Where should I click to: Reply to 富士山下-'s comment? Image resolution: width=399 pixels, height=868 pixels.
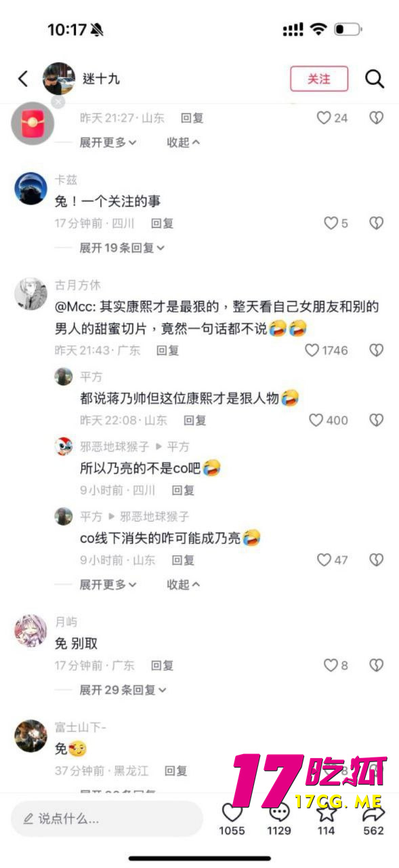coord(176,771)
